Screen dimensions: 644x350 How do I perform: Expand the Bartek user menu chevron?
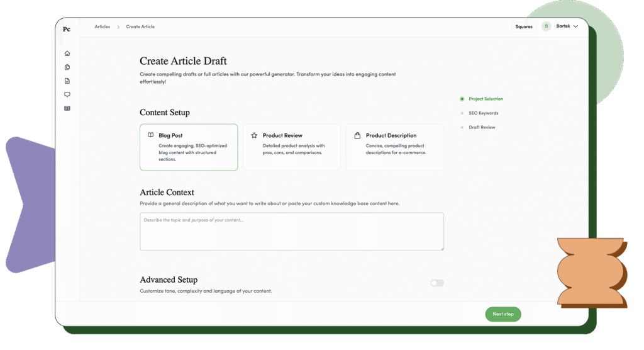coord(575,26)
